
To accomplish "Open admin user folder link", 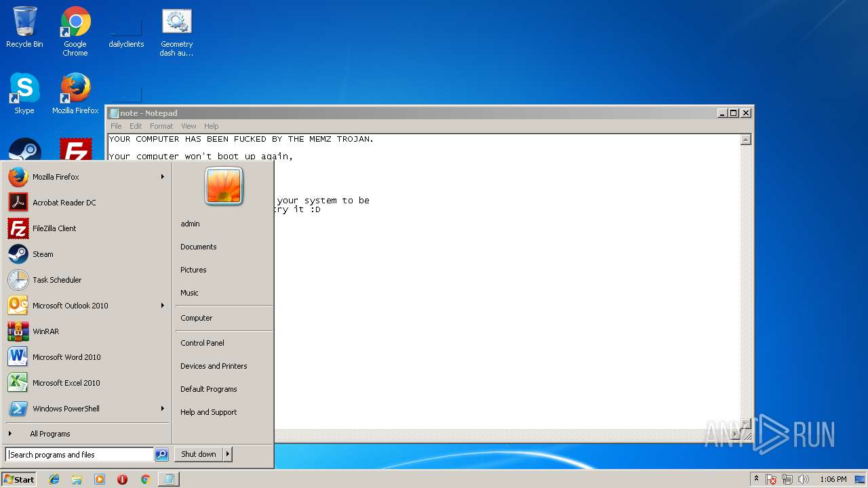I will click(x=224, y=224).
